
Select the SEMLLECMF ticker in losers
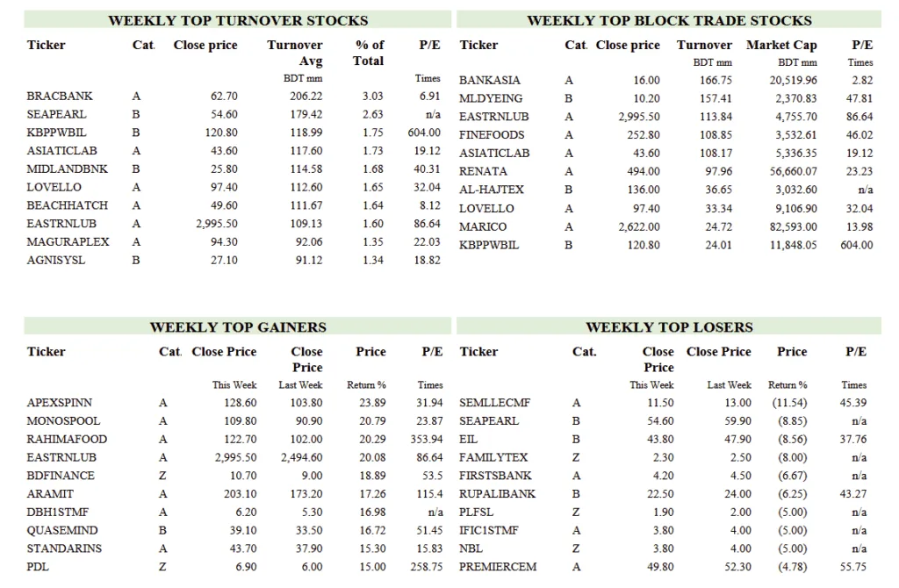[495, 403]
